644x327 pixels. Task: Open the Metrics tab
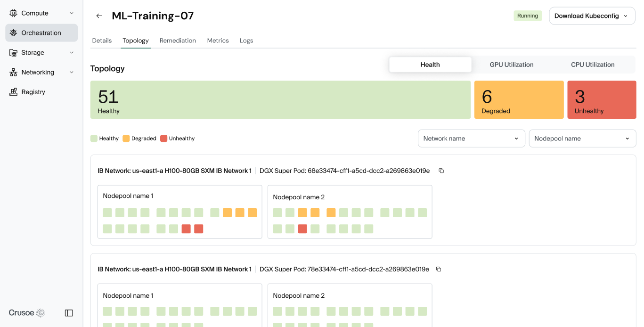click(x=218, y=41)
